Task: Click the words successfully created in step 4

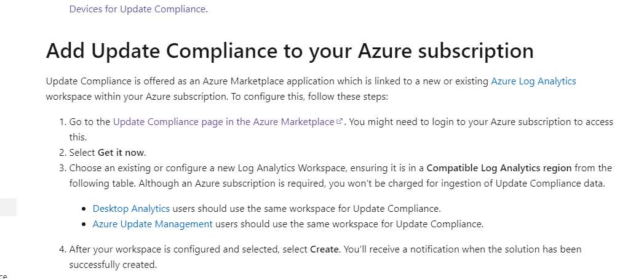Action: (113, 265)
